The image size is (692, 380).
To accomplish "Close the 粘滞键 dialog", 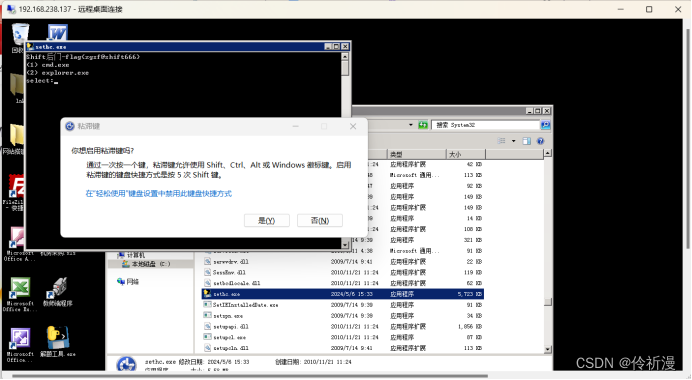I will click(x=353, y=126).
